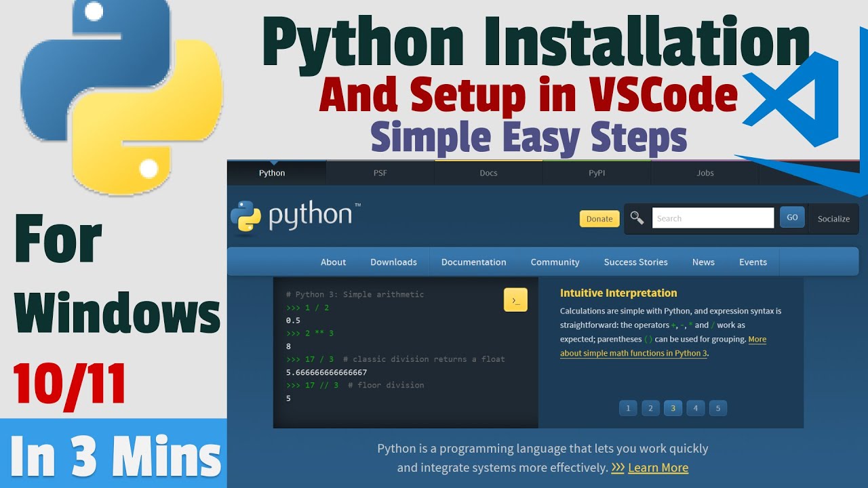Click the '>>> 2 ** 3' code line
This screenshot has height=488, width=868.
pos(310,333)
